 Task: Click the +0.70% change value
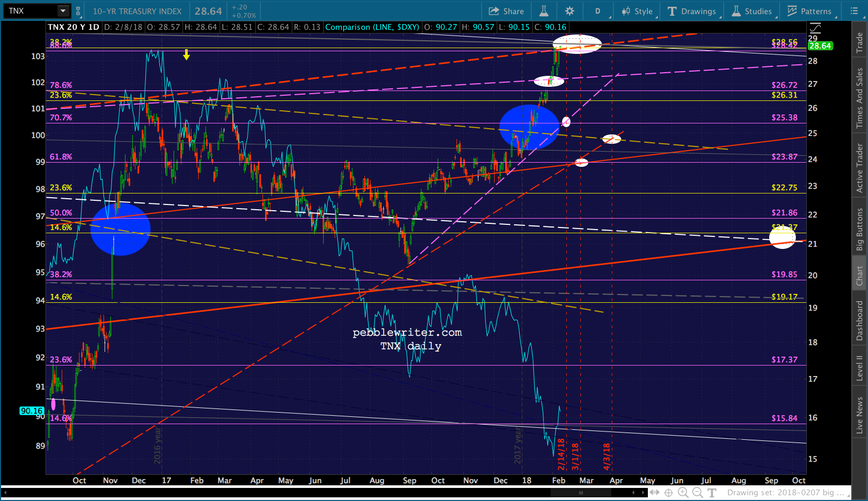coord(244,16)
